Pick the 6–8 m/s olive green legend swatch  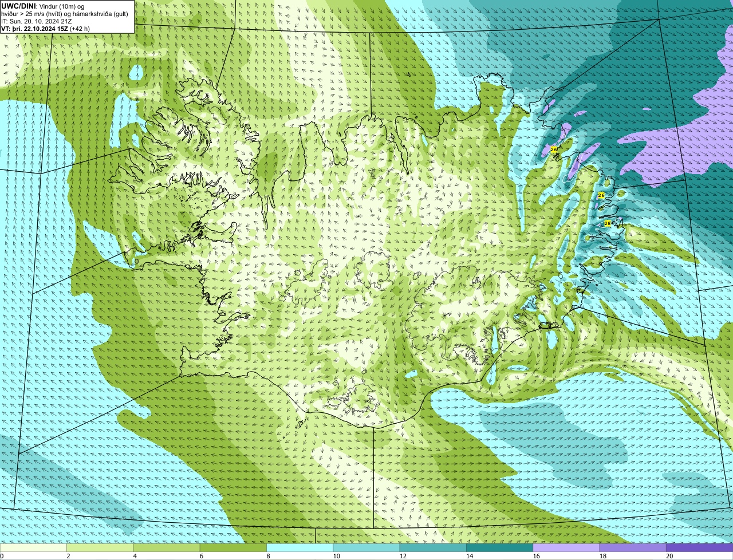coord(233,547)
